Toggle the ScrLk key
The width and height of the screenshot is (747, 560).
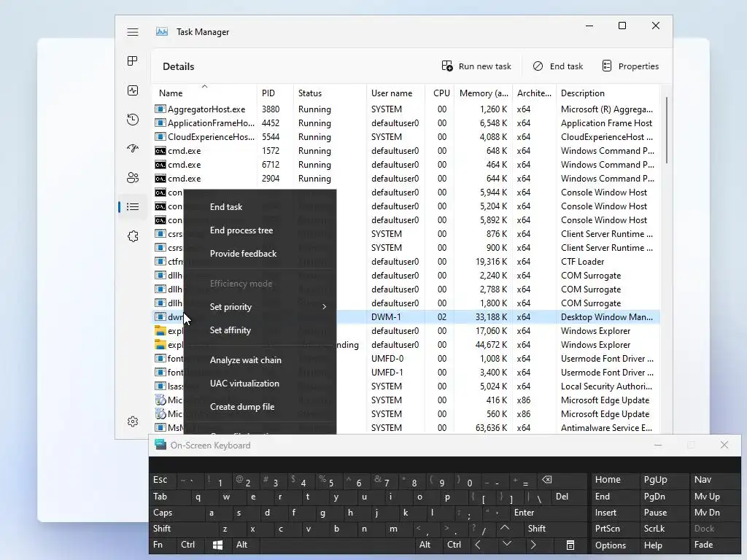[x=664, y=529]
